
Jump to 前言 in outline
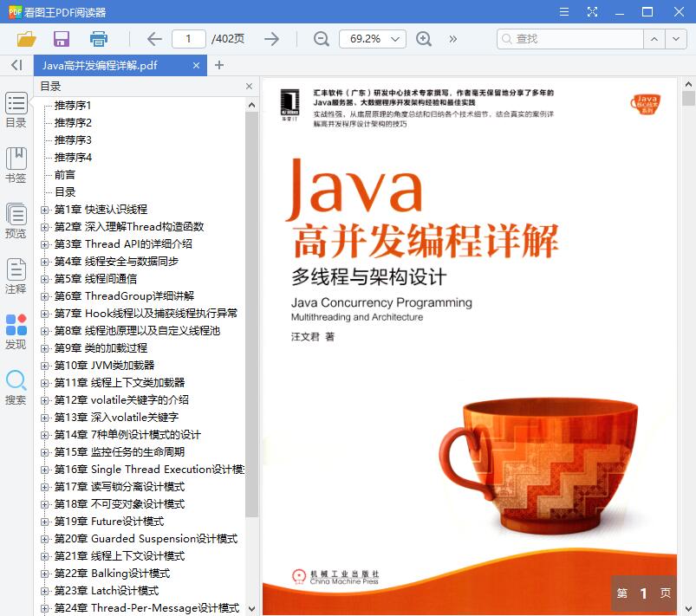coord(65,174)
